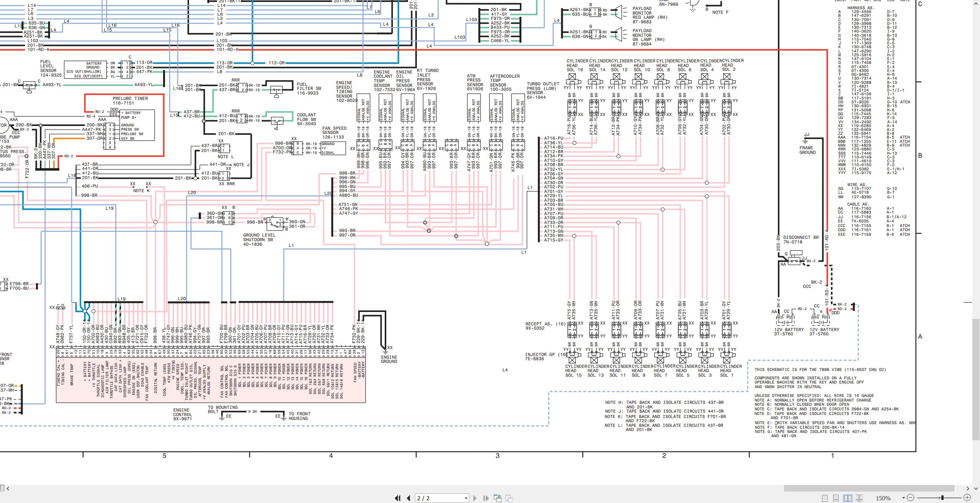This screenshot has width=980, height=503.
Task: Switch to single page view
Action: [825, 498]
